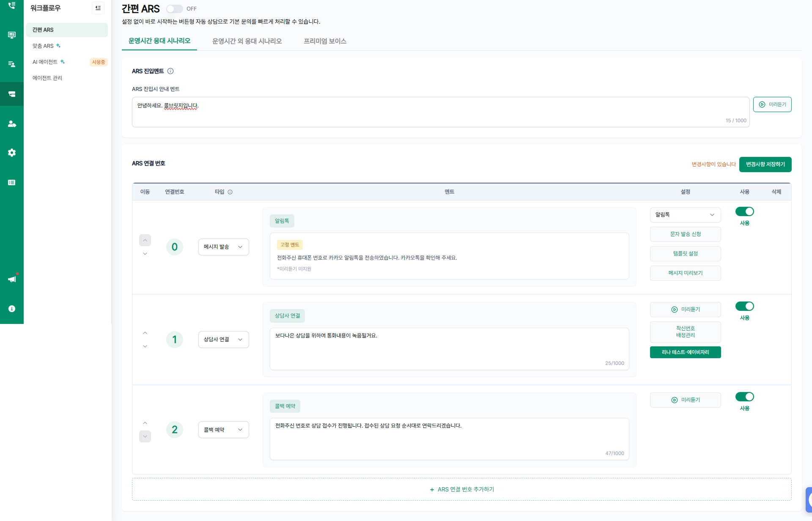Move row 1 down with arrow
Viewport: 812px width, 521px height.
145,346
